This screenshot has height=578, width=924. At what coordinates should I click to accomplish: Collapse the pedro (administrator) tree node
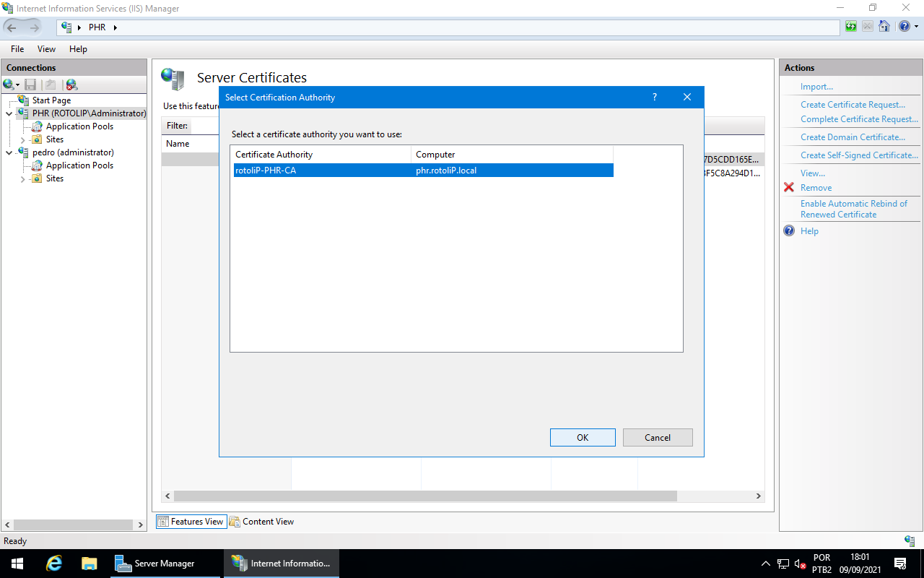(x=9, y=152)
